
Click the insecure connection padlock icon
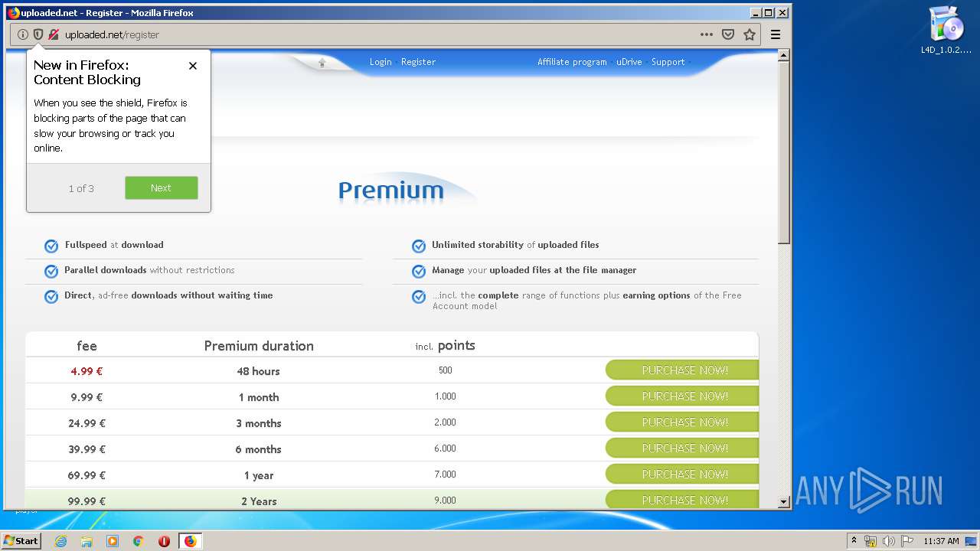pyautogui.click(x=53, y=34)
